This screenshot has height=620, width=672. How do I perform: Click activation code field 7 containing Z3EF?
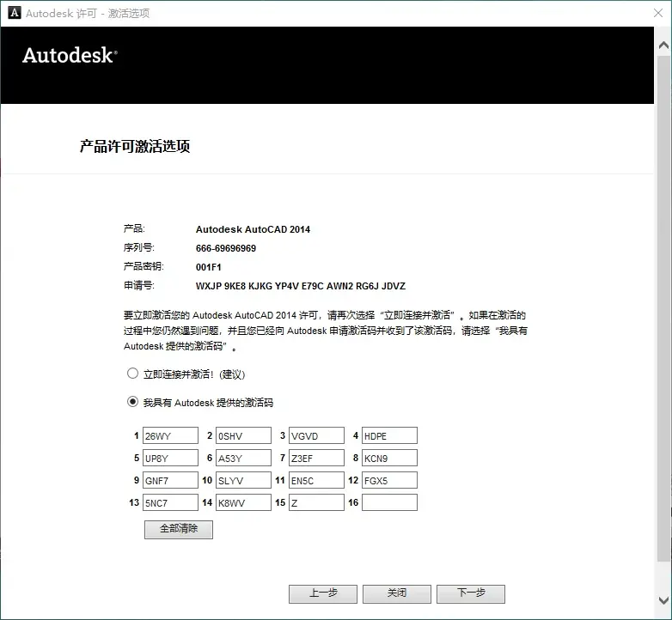tap(316, 458)
